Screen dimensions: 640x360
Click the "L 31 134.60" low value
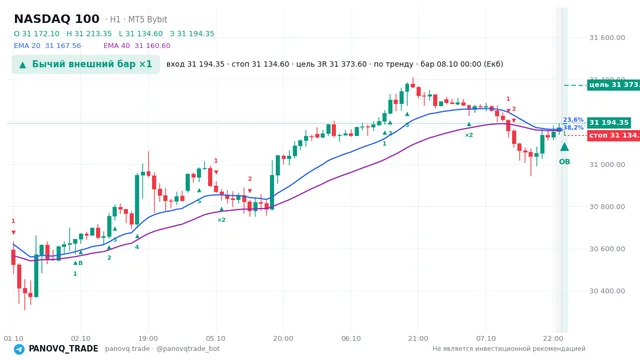[141, 34]
